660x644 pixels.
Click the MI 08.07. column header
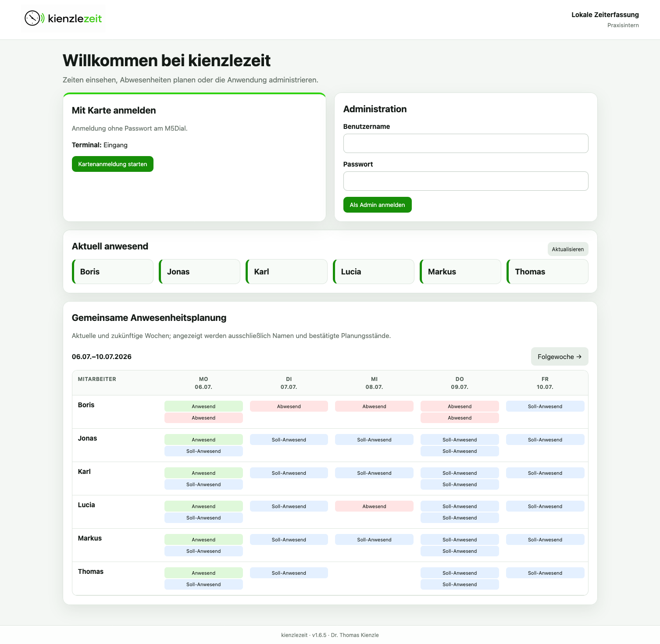374,383
